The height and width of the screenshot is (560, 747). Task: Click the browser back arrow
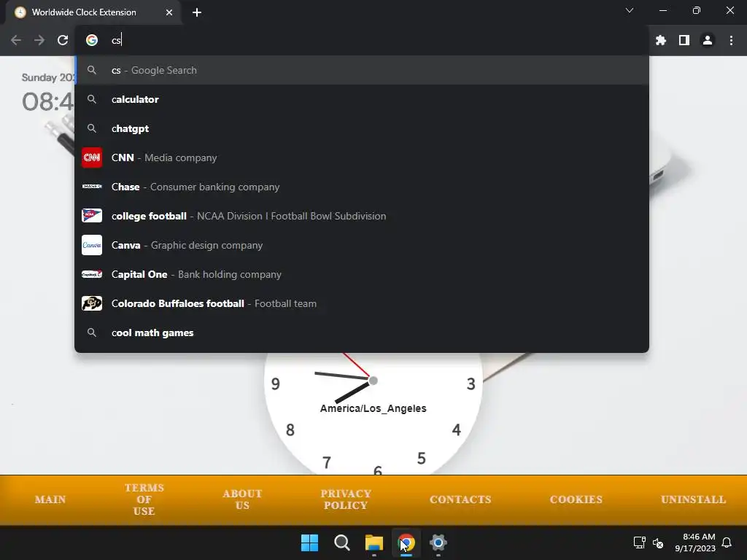[x=16, y=41]
